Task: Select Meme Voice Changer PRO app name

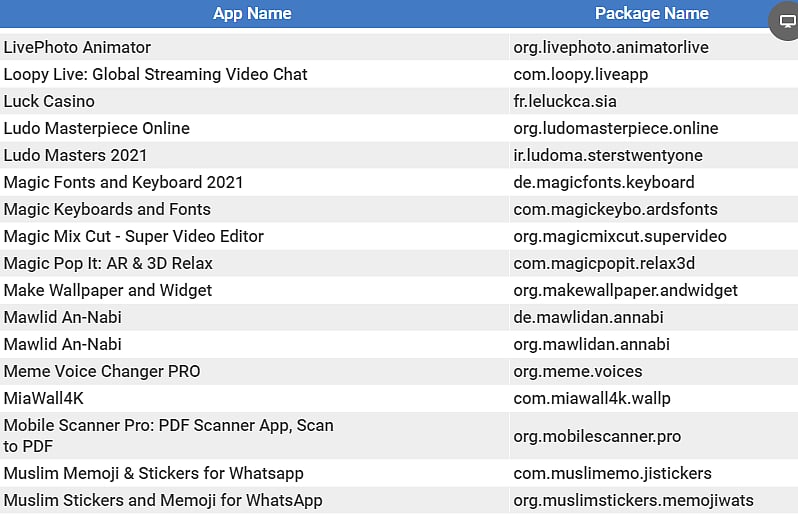Action: click(102, 371)
